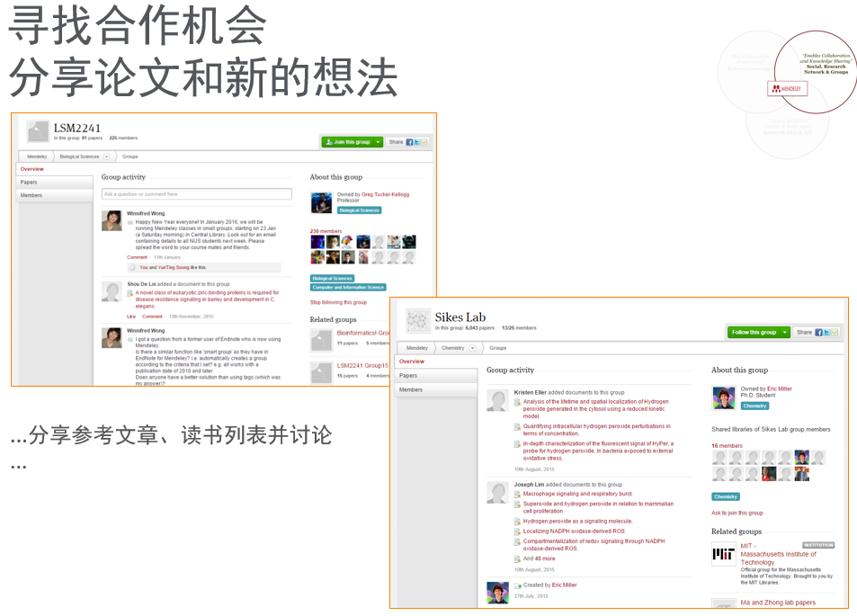Viewport: 857px width, 616px height.
Task: Expand Biological Sciences breadcrumb dropdown
Action: coord(107,156)
